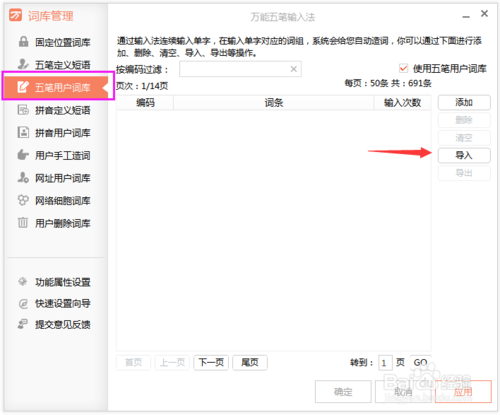500x415 pixels.
Task: Open the 网络细胞词库 section
Action: click(55, 200)
